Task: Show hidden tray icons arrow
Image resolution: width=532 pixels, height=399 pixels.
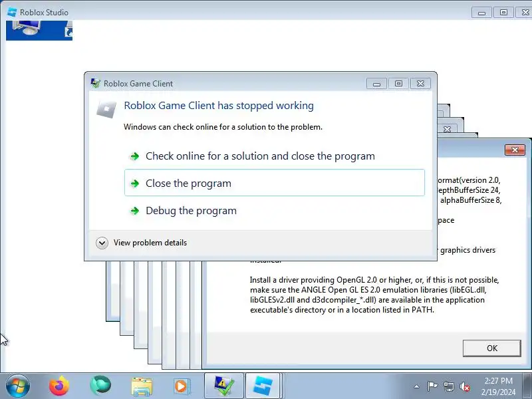Action: click(x=417, y=386)
